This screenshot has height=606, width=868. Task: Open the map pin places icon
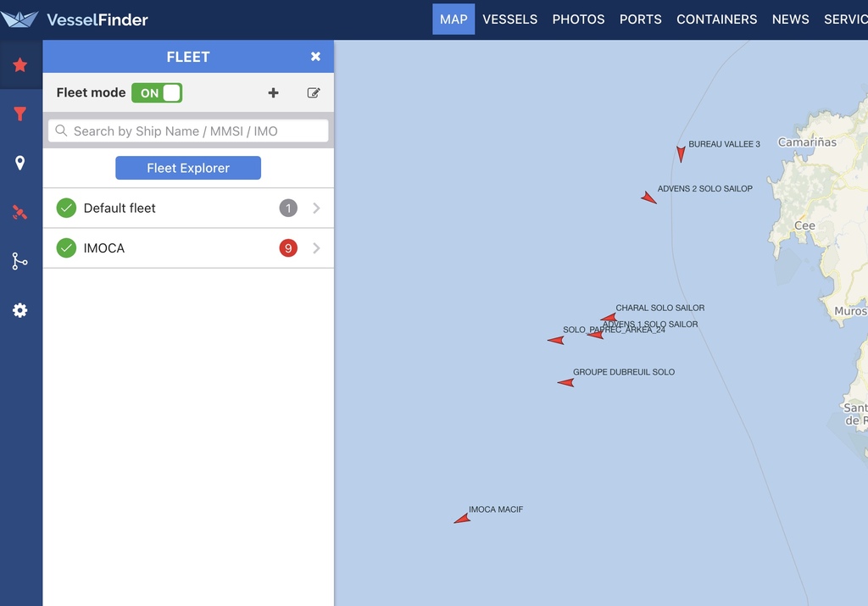(x=20, y=163)
